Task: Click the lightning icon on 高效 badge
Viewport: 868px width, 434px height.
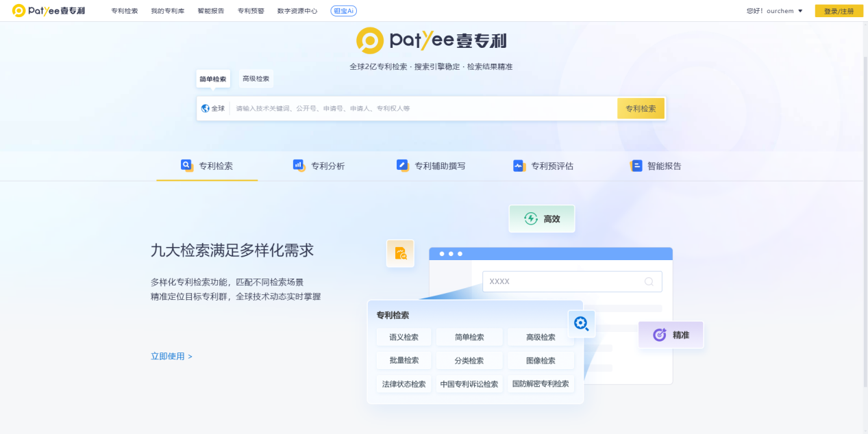Action: [530, 218]
